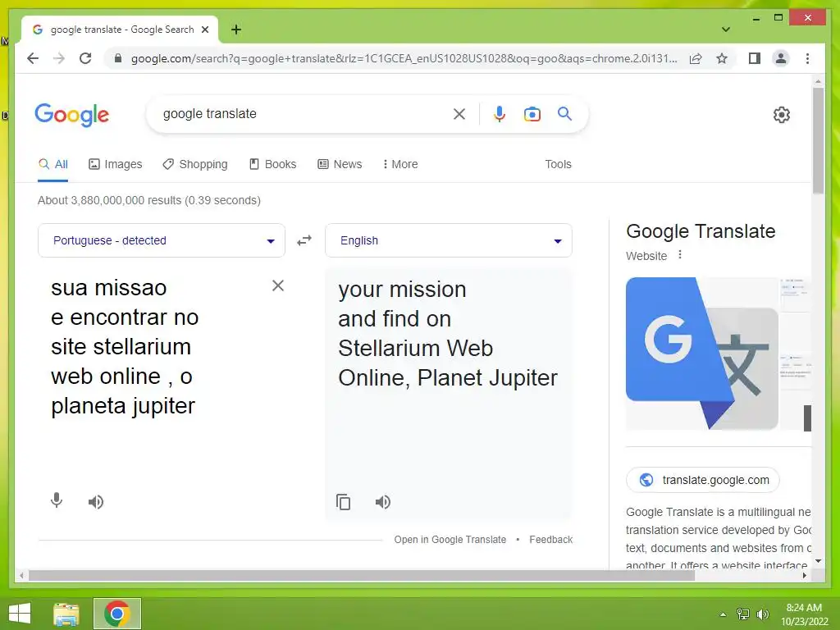The image size is (840, 630).
Task: Open the network tray icon
Action: [742, 614]
